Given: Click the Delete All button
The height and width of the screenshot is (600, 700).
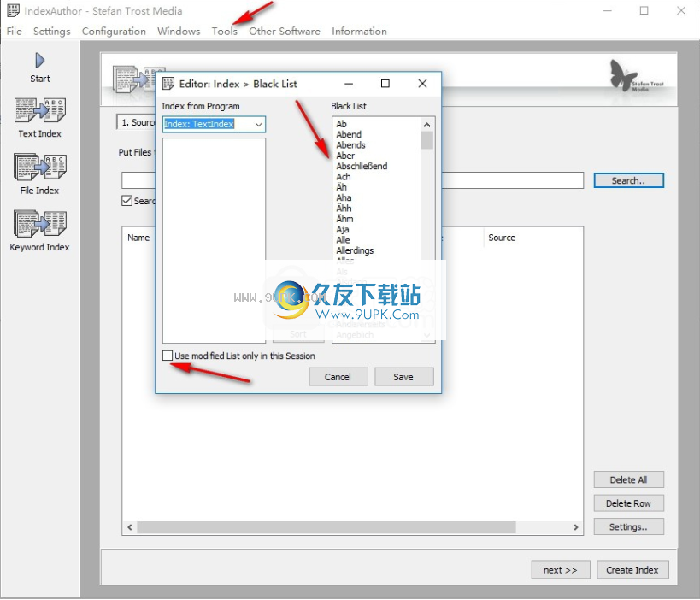Looking at the screenshot, I should [x=628, y=479].
